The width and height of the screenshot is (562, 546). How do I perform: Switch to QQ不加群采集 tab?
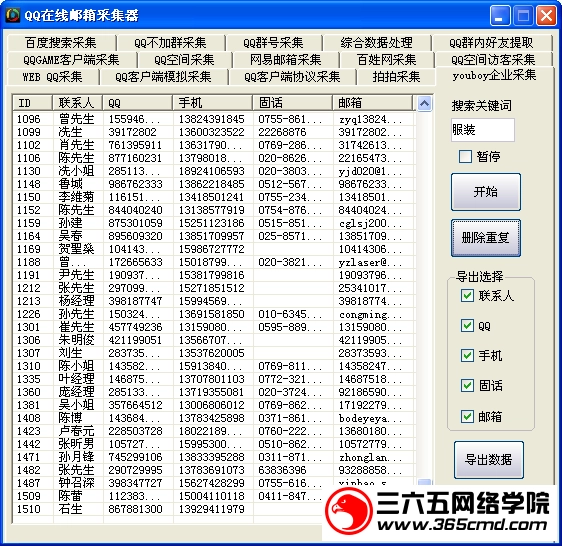click(170, 43)
